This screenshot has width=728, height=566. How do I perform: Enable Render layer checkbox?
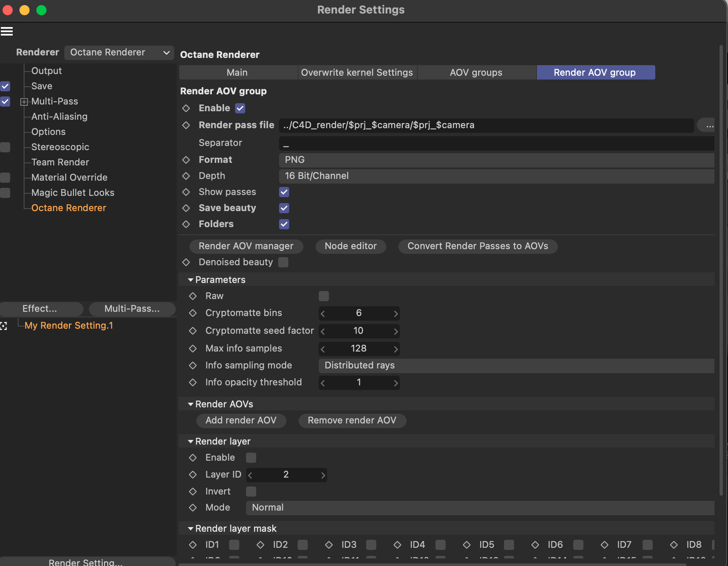[251, 458]
